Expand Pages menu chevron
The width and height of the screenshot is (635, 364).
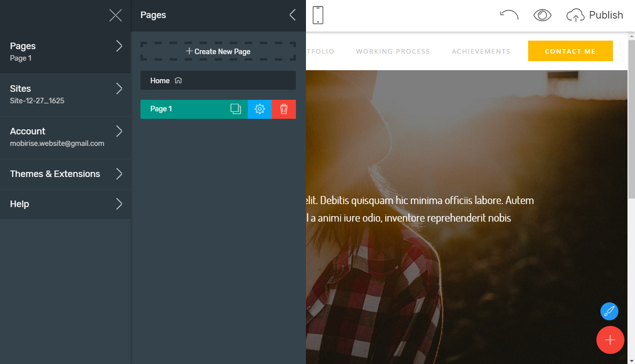tap(119, 46)
